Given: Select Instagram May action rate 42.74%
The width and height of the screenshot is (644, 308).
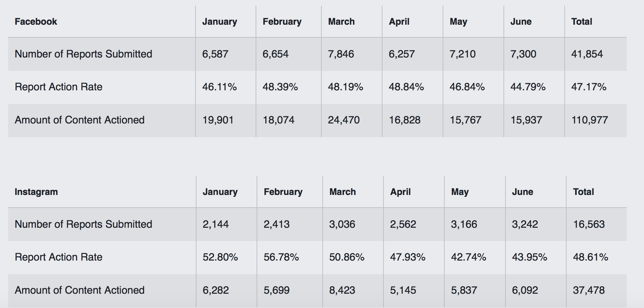Looking at the screenshot, I should point(468,257).
